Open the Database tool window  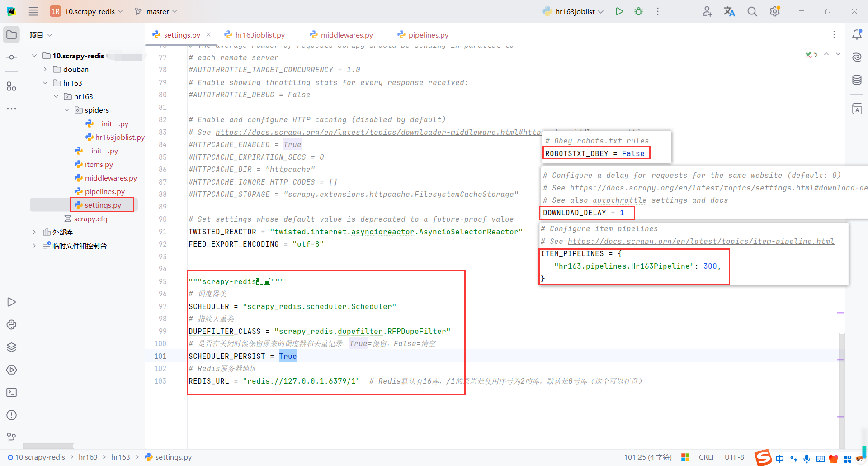click(x=857, y=80)
